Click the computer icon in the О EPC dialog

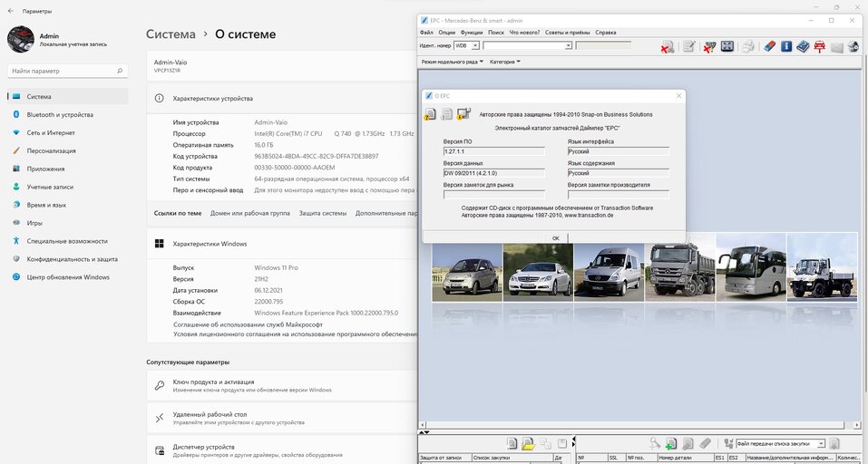coord(463,114)
